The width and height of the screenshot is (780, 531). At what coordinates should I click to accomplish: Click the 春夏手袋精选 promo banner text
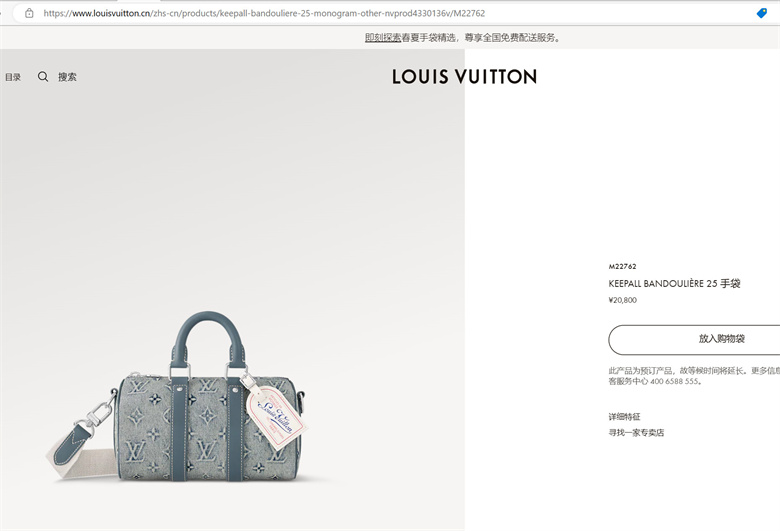coord(428,38)
